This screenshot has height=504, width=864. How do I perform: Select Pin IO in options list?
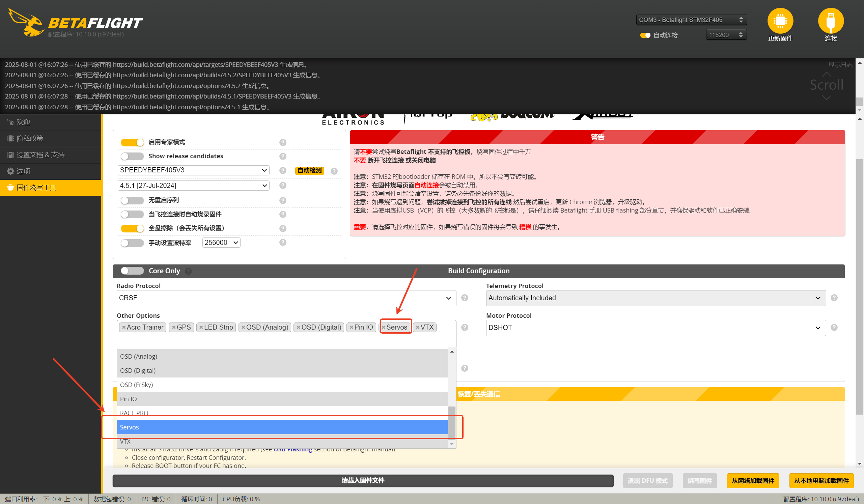282,399
